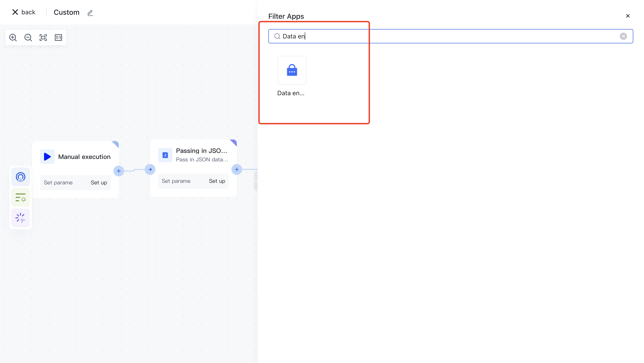Close the Filter Apps panel
The width and height of the screenshot is (644, 363).
pyautogui.click(x=628, y=16)
